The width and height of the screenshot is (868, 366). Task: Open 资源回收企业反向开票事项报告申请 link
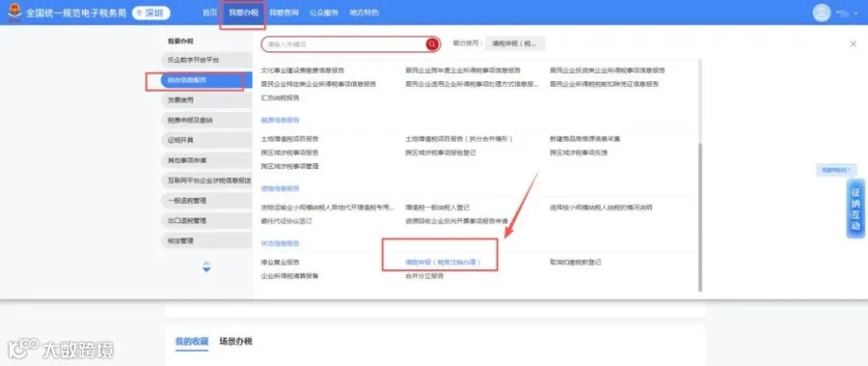457,221
